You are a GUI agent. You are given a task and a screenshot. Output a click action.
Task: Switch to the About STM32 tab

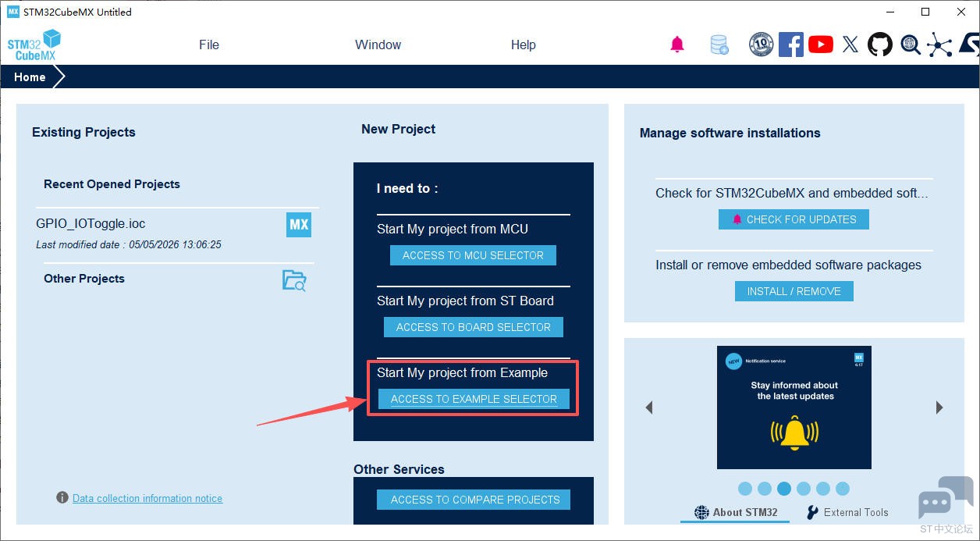(x=736, y=512)
